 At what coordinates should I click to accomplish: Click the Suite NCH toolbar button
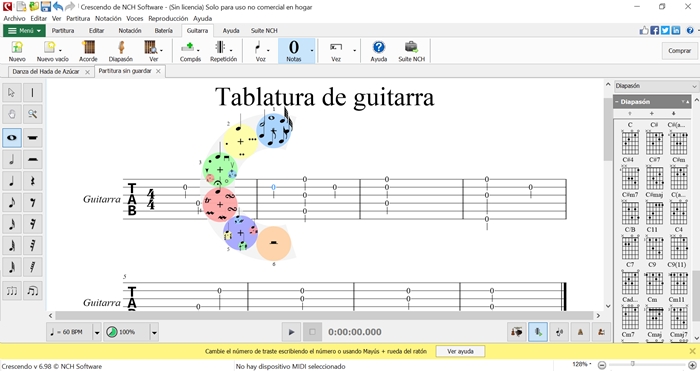tap(412, 51)
